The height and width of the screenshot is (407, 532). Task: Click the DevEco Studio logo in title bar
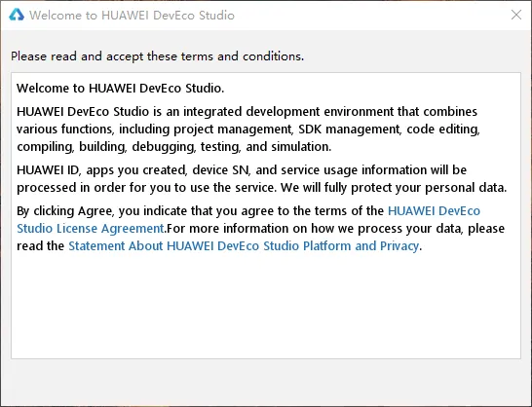click(16, 15)
